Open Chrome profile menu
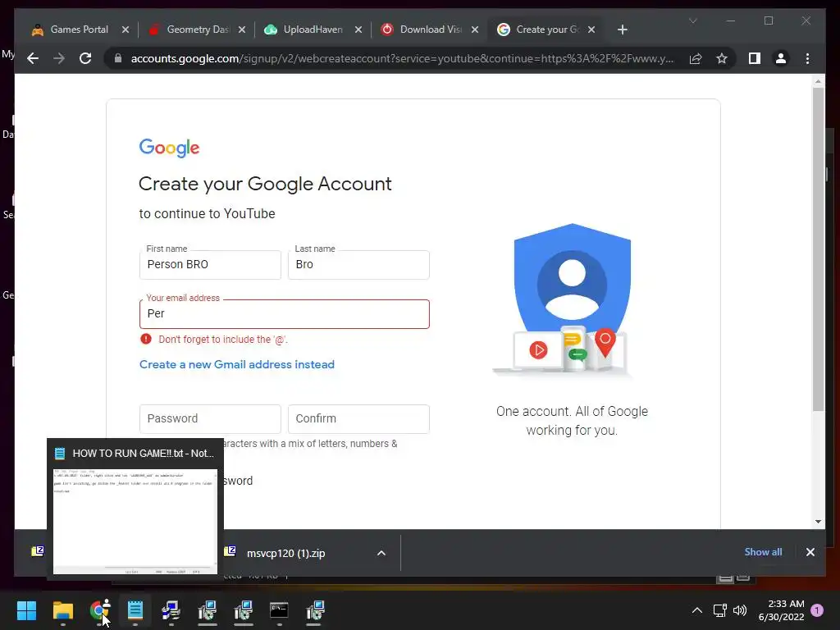The image size is (840, 630). [781, 58]
